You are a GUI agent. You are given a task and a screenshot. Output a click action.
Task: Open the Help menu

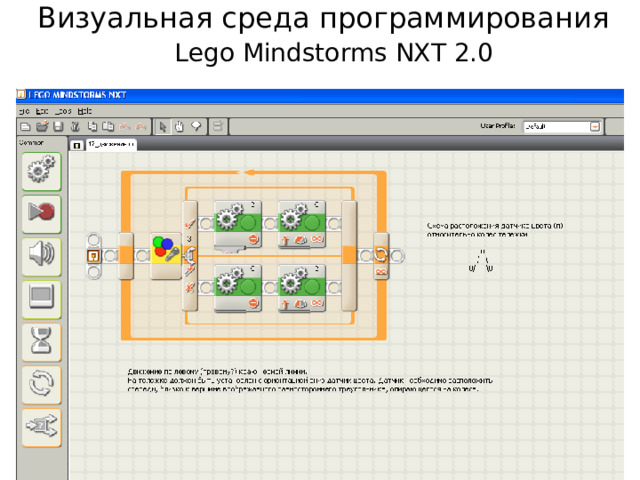(x=85, y=111)
